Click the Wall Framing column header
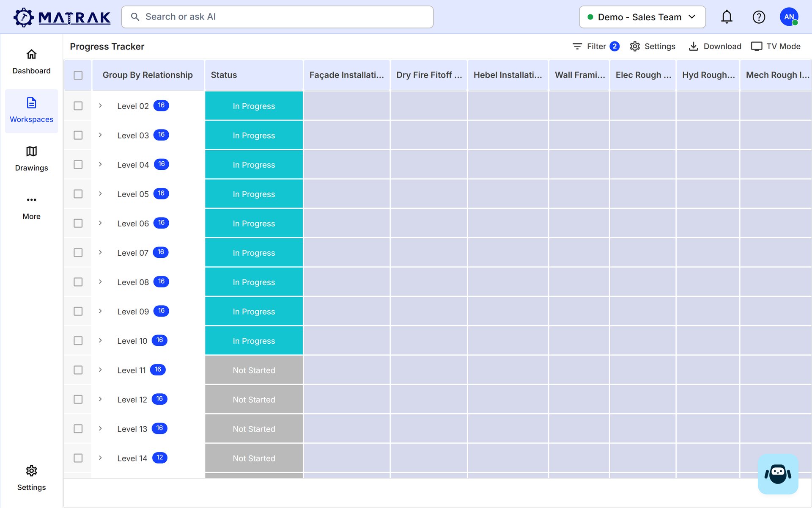 pos(579,75)
